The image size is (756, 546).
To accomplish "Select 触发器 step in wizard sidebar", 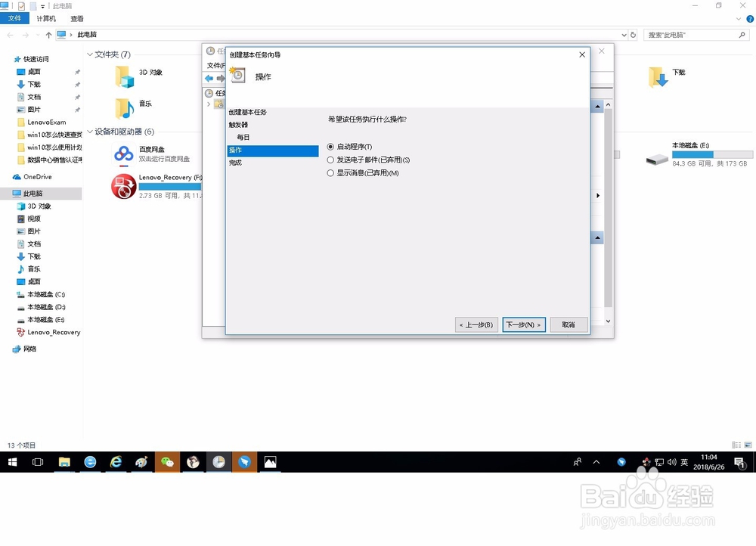I will [238, 125].
